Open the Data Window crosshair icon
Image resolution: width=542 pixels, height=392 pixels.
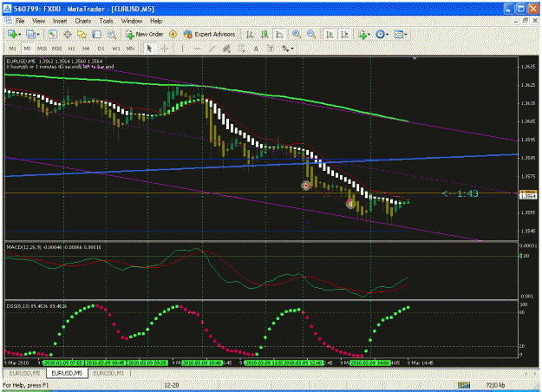pyautogui.click(x=68, y=34)
